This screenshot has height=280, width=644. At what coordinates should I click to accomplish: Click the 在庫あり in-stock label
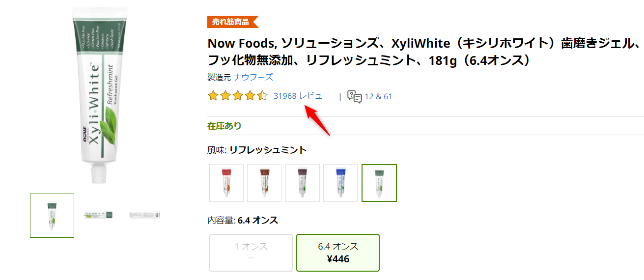(224, 126)
